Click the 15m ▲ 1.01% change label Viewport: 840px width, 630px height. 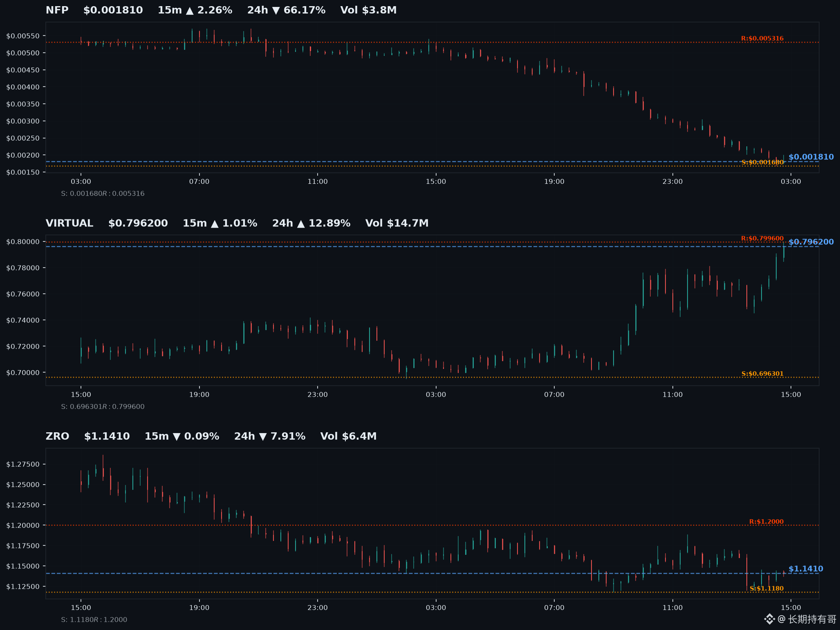(x=220, y=223)
